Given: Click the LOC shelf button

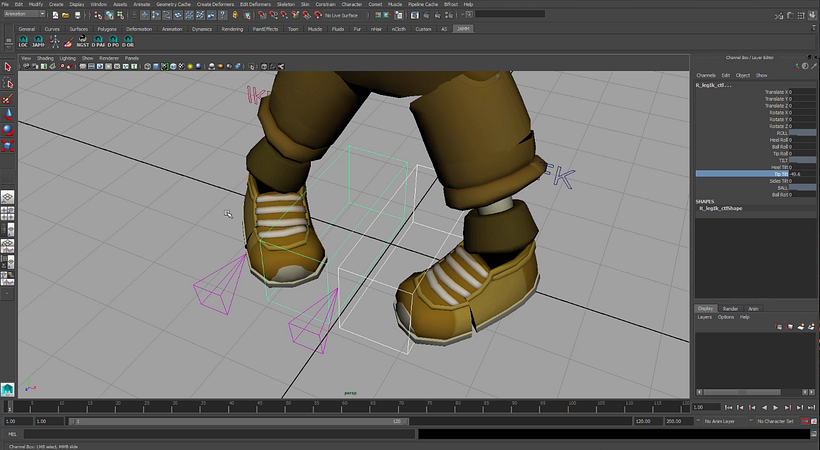Looking at the screenshot, I should pyautogui.click(x=24, y=43).
